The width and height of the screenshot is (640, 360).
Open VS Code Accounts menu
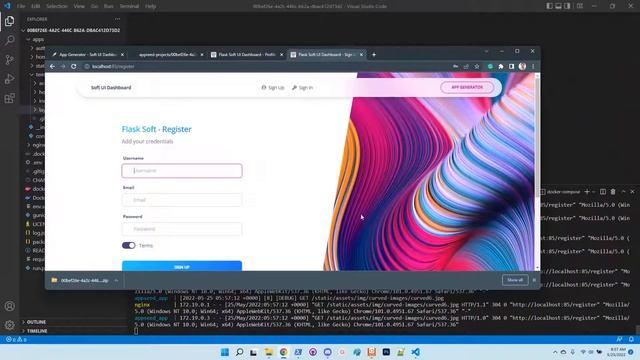(x=9, y=306)
